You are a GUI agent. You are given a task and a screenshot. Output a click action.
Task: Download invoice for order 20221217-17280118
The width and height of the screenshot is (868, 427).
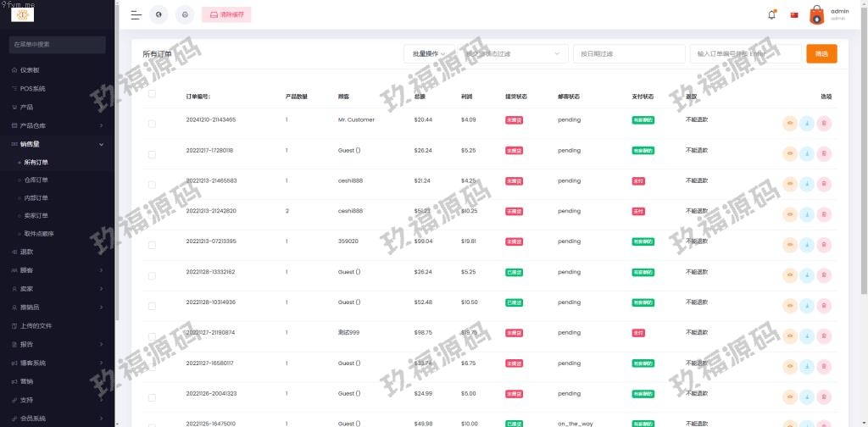point(807,153)
